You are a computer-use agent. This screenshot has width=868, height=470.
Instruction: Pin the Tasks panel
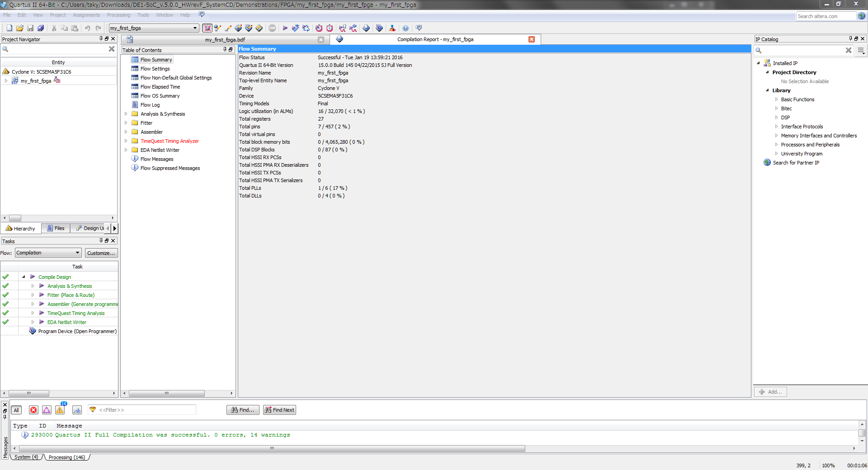pos(101,241)
